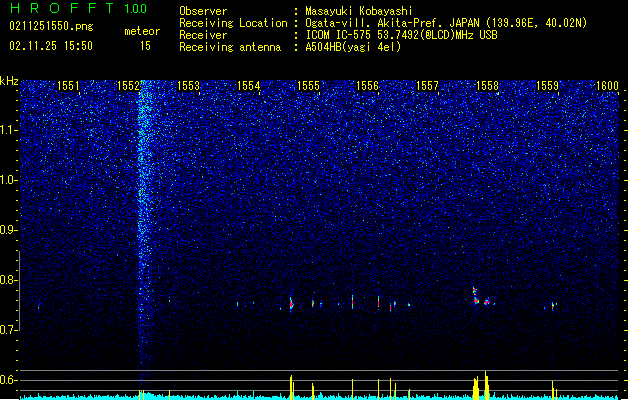Image resolution: width=629 pixels, height=400 pixels.
Task: Click the 1600 time marker
Action: click(x=607, y=86)
